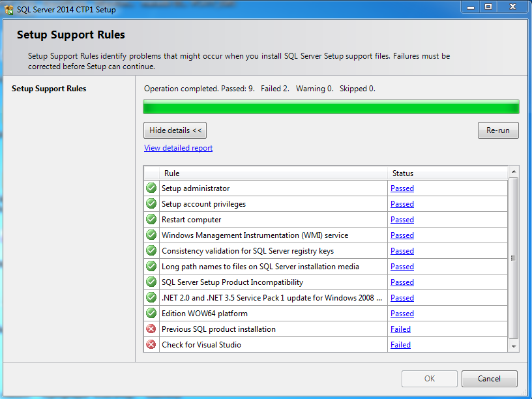This screenshot has width=532, height=399.
Task: Click the red failure icon beside Check for Visual Studio
Action: click(151, 345)
